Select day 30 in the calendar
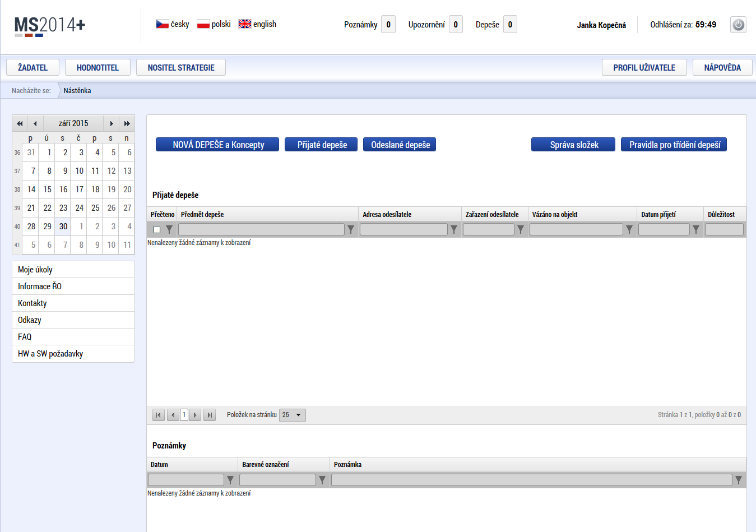 point(63,226)
